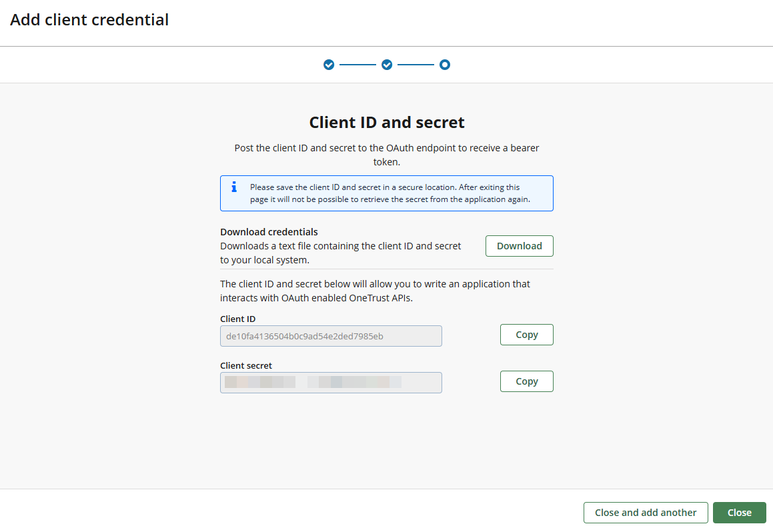
Task: Click the Add client credential dialog title
Action: point(89,19)
